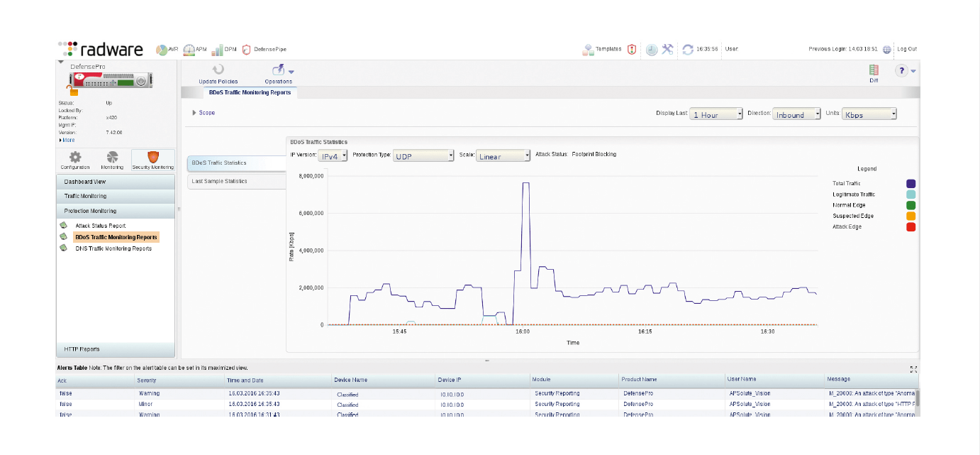Select DNS Traffic Monitoring Reports item
This screenshot has width=980, height=455.
pyautogui.click(x=113, y=248)
